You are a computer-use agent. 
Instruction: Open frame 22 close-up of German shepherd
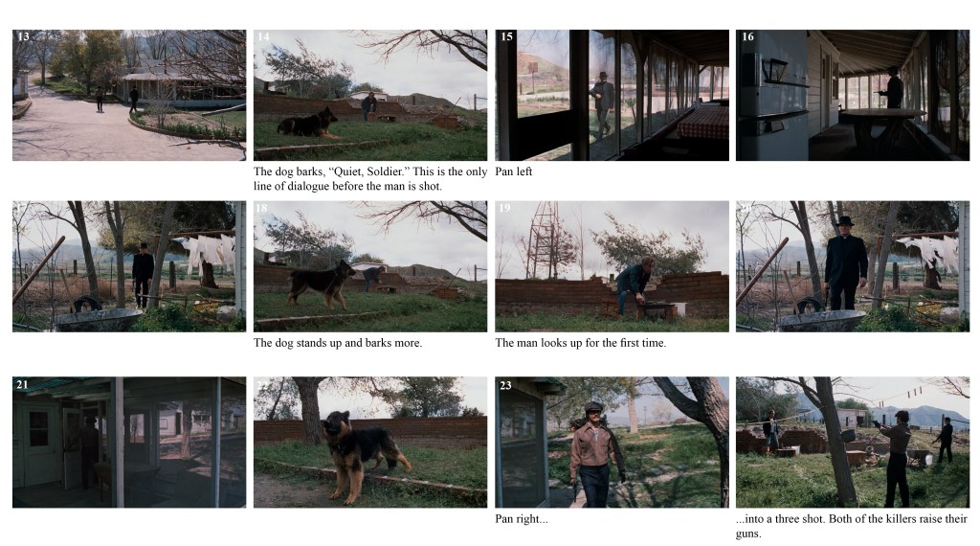370,443
